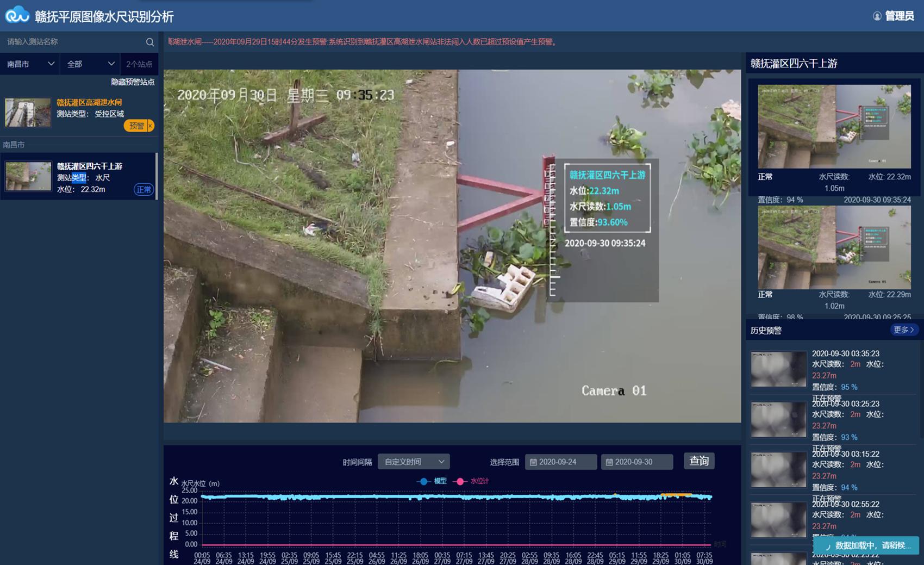The image size is (924, 565).
Task: Click the Camera 01 label on video
Action: [x=614, y=390]
